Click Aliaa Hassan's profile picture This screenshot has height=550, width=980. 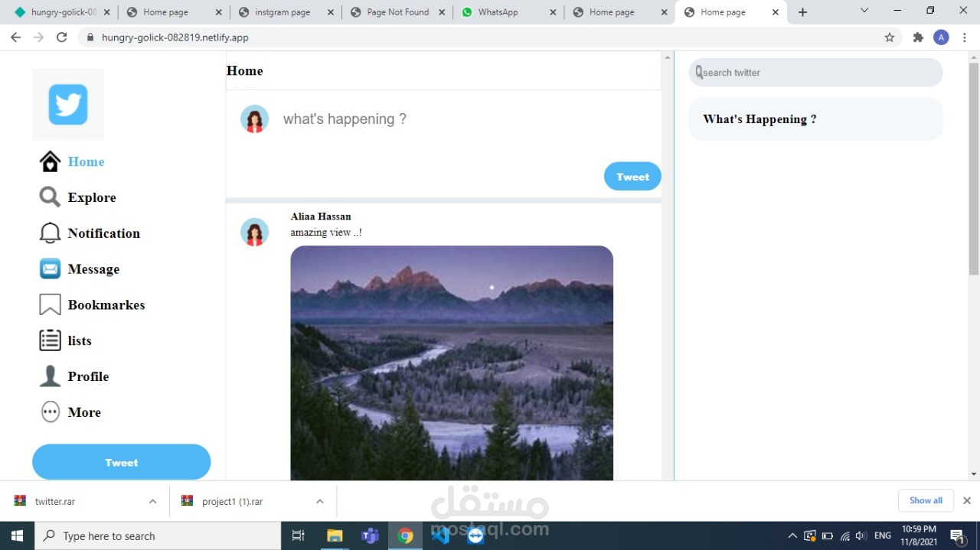(x=255, y=232)
